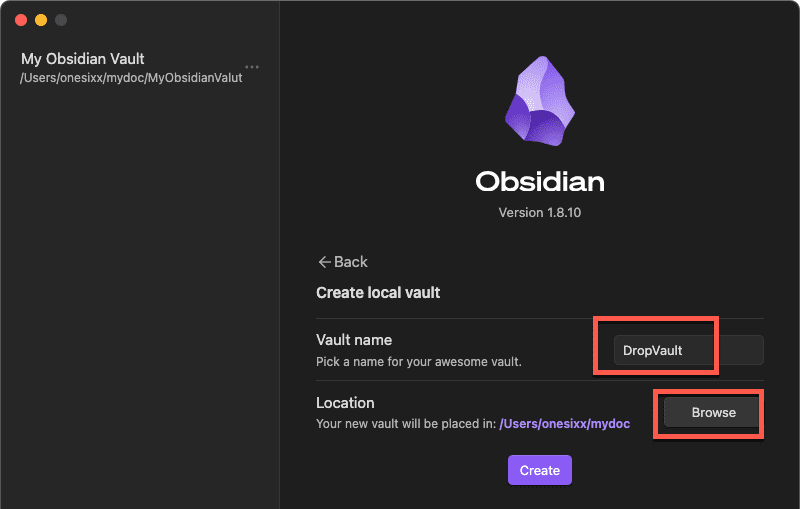Click the Obsidian title text
Image resolution: width=800 pixels, height=509 pixels.
pos(539,182)
